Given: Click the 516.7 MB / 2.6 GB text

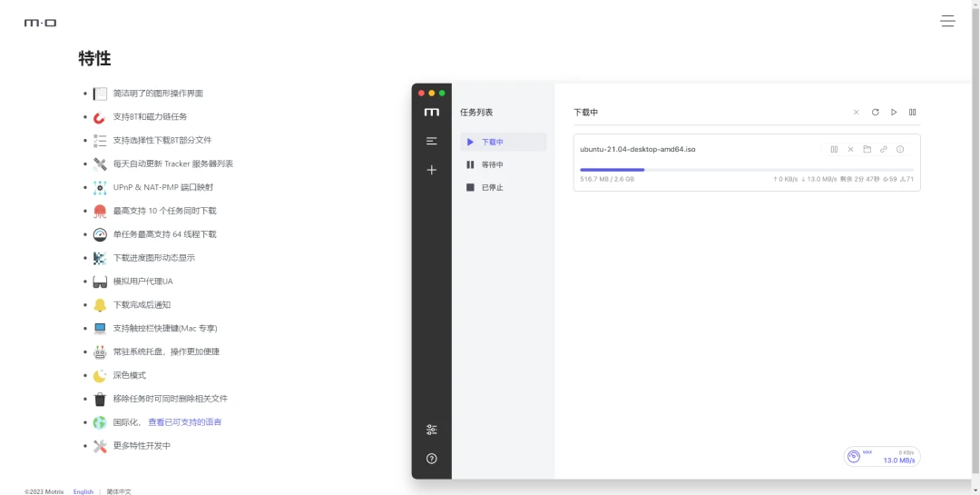Looking at the screenshot, I should pos(607,179).
